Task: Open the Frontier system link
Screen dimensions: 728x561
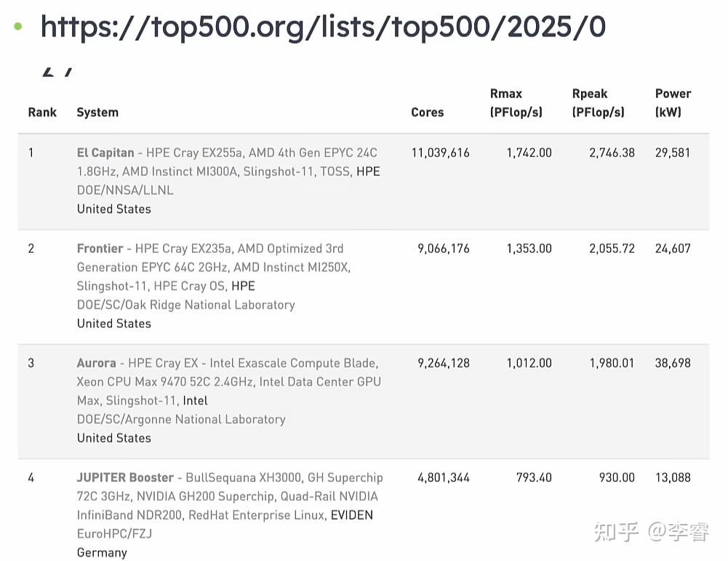Action: (100, 249)
